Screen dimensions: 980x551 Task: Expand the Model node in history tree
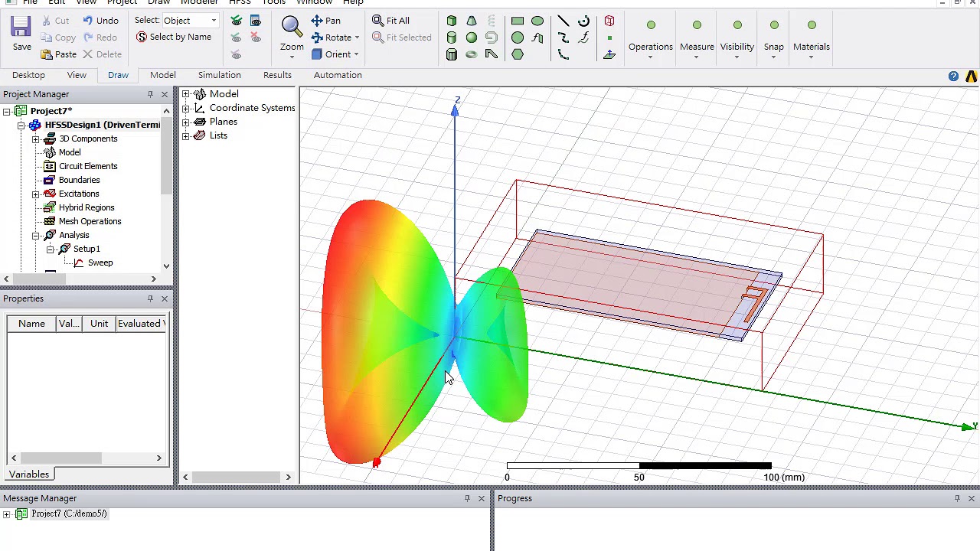[185, 94]
